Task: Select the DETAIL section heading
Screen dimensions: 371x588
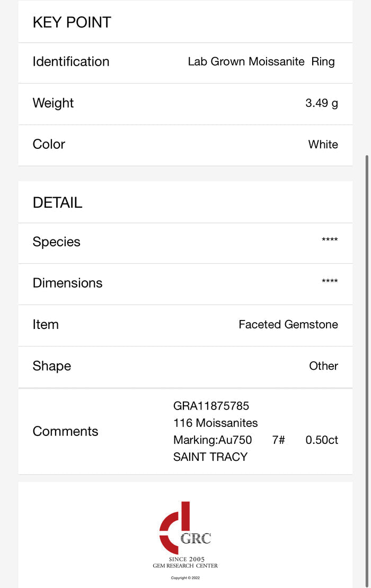Action: click(58, 203)
